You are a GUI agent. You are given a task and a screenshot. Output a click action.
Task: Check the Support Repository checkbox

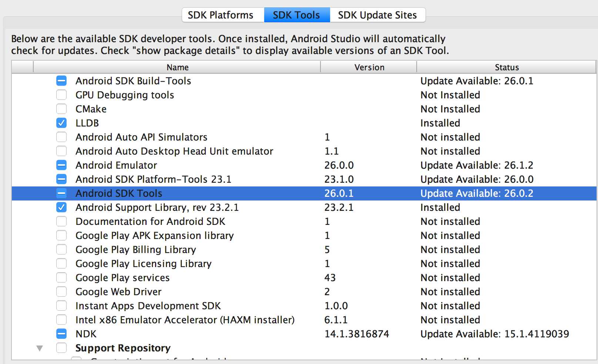61,348
